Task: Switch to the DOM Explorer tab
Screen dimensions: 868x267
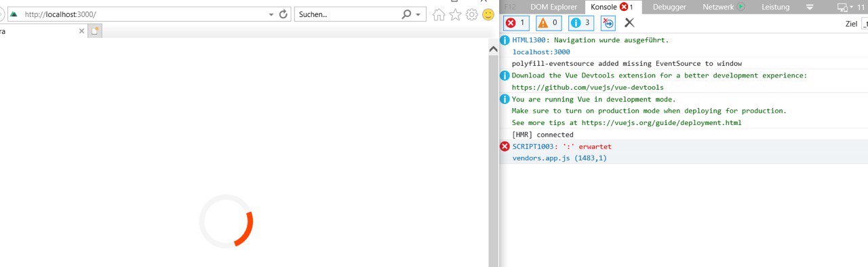Action: pos(554,7)
